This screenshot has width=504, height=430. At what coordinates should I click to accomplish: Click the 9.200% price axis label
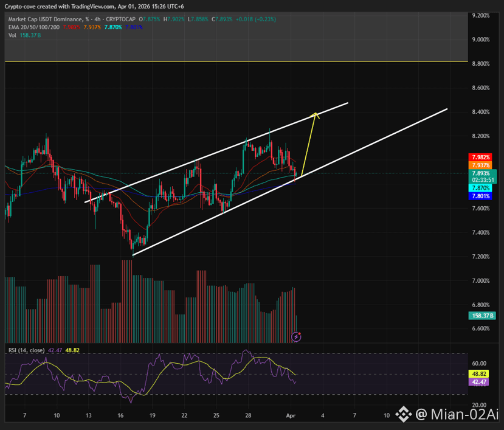(x=480, y=15)
